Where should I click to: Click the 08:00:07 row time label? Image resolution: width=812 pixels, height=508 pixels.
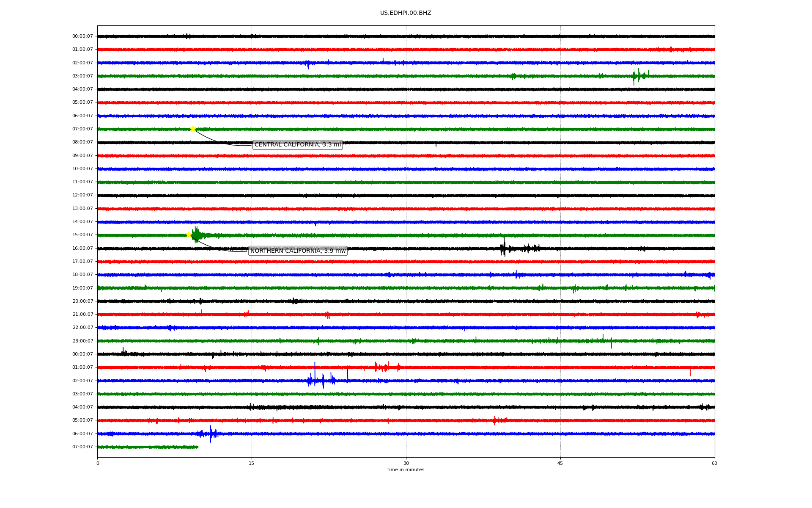(x=82, y=142)
